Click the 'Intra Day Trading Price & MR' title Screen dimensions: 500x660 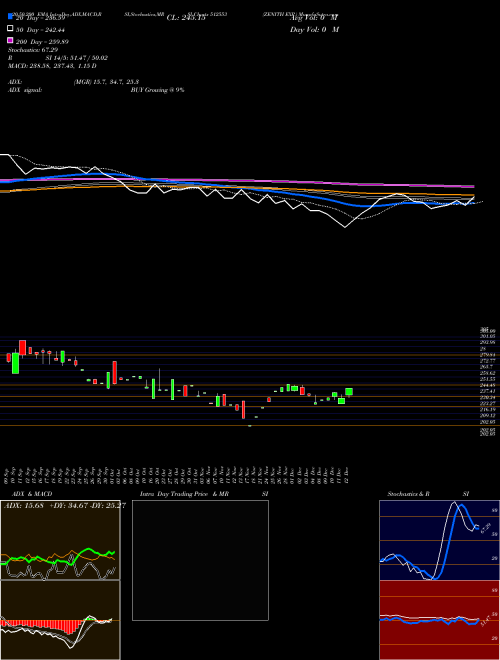click(x=184, y=494)
